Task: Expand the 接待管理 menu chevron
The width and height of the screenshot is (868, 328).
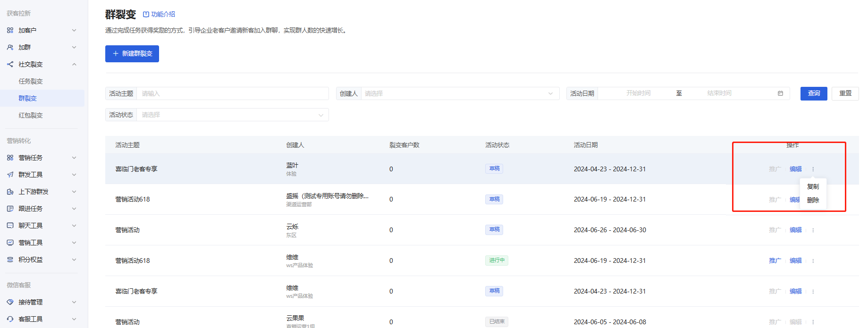Action: point(74,302)
